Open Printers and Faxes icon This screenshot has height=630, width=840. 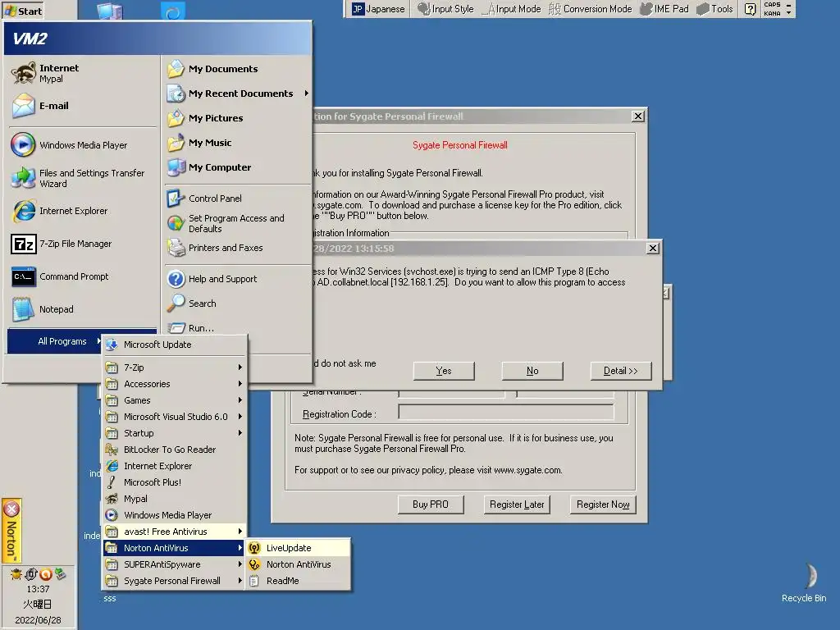click(176, 248)
